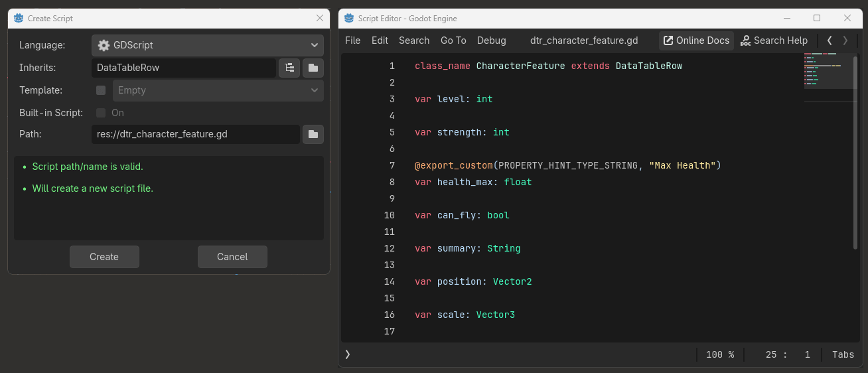Click the code minimap preview

[x=828, y=70]
